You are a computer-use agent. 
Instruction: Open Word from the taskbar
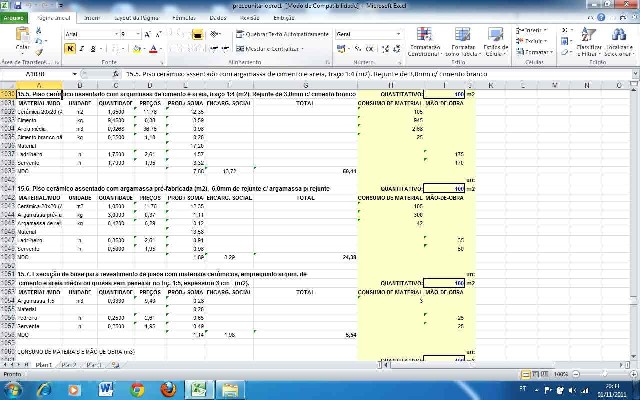point(106,390)
